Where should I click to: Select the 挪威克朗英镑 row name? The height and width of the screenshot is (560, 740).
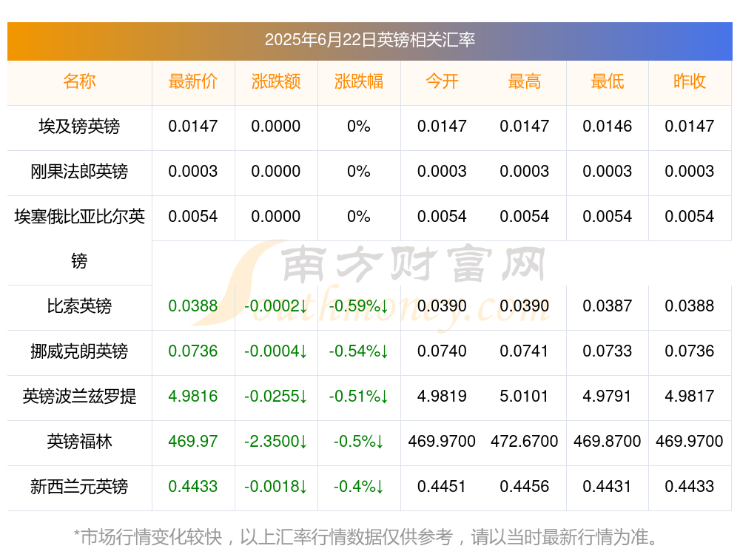[79, 351]
